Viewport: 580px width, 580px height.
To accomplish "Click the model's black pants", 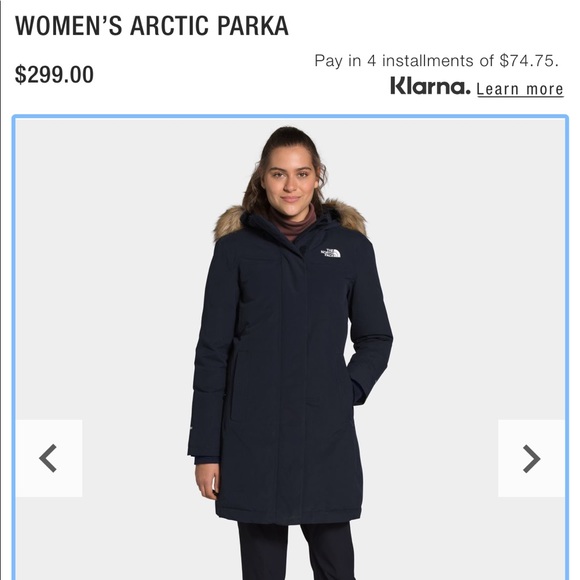I will (x=296, y=551).
